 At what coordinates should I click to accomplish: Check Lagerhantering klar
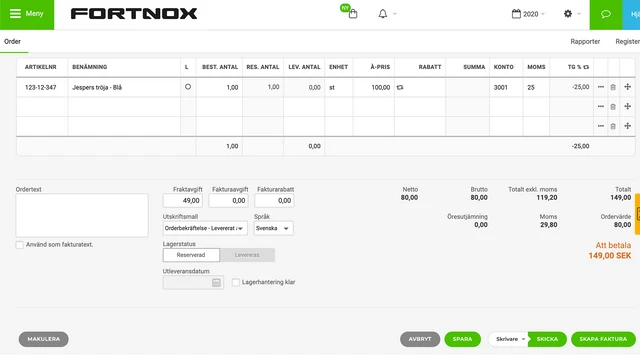click(x=236, y=282)
